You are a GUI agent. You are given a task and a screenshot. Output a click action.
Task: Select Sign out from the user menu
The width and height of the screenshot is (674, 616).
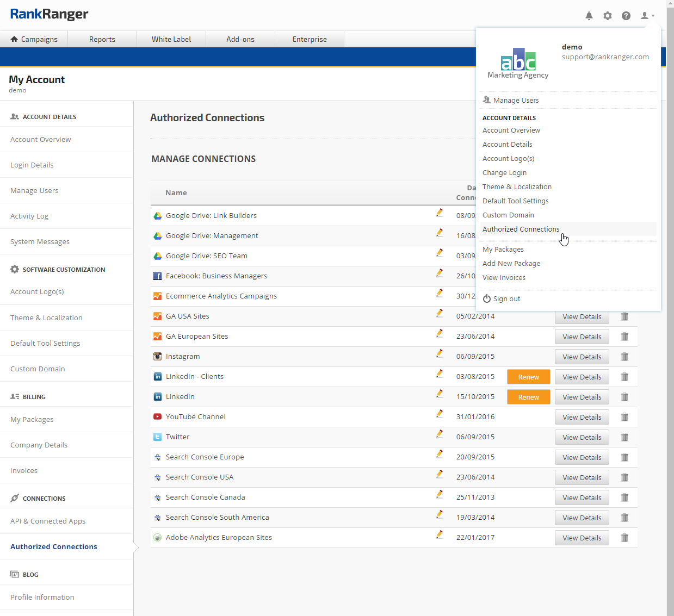tap(506, 299)
